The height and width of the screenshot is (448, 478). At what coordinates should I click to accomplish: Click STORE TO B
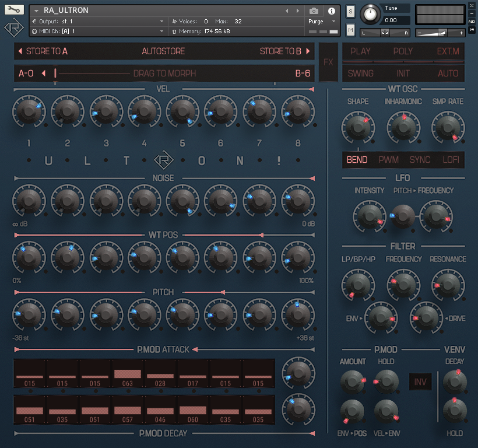[280, 51]
